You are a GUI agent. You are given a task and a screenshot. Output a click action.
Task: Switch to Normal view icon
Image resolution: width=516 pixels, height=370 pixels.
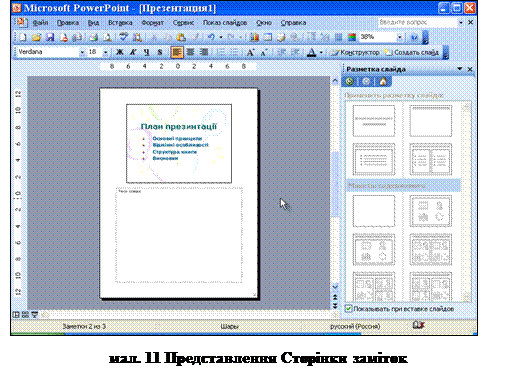tap(16, 314)
